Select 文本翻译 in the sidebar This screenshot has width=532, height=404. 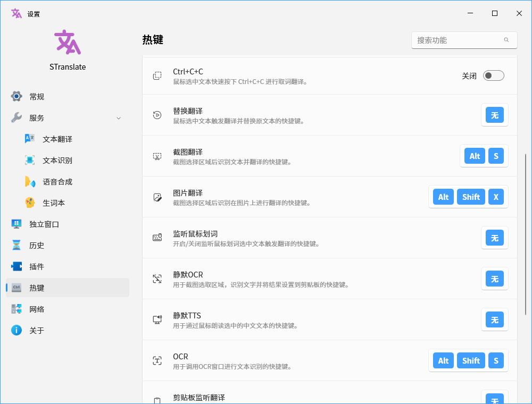click(x=68, y=139)
